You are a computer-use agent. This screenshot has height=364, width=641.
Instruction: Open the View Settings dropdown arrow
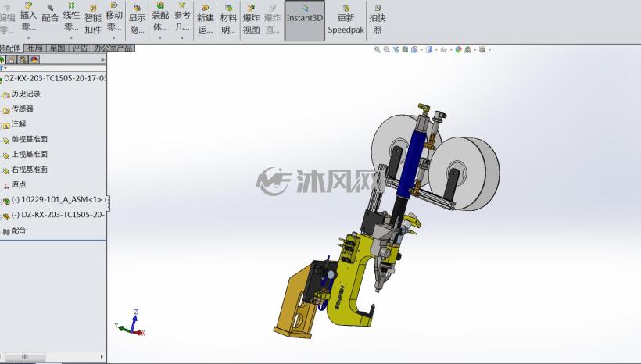[x=489, y=50]
